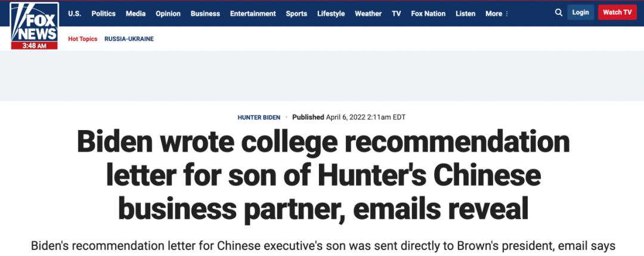Click the article headline about Biden letter

323,176
